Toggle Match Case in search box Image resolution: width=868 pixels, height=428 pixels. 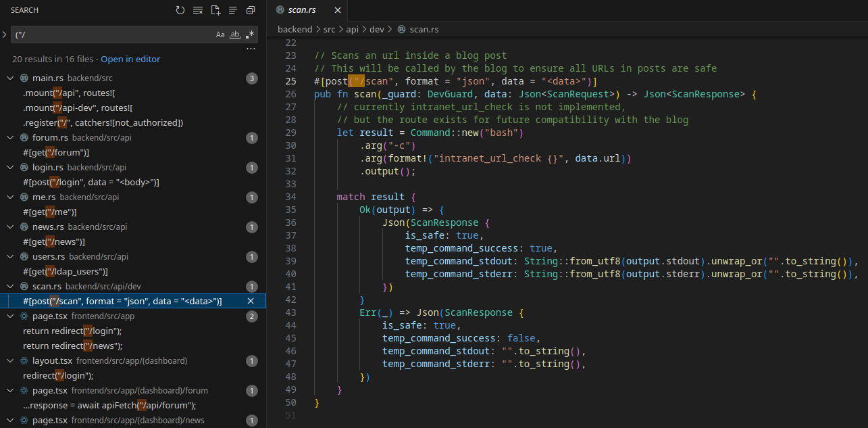coord(220,34)
